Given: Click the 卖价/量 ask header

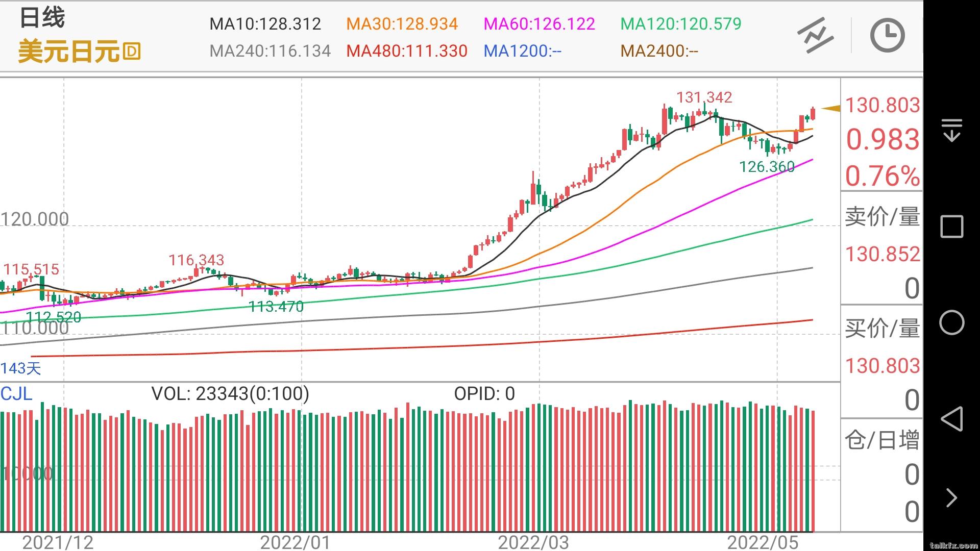Looking at the screenshot, I should click(883, 217).
